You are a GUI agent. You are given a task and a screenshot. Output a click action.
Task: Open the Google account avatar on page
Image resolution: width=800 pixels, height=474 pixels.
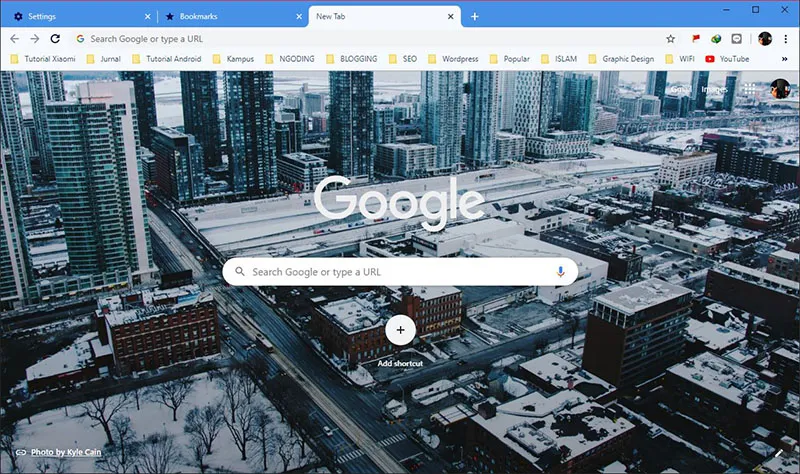coord(780,89)
